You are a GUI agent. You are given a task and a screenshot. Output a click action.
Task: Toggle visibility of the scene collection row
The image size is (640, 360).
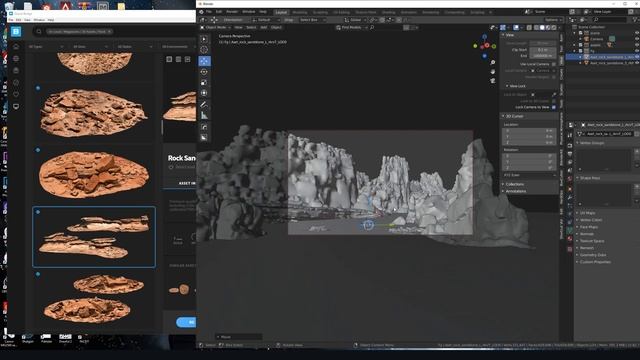click(x=637, y=33)
